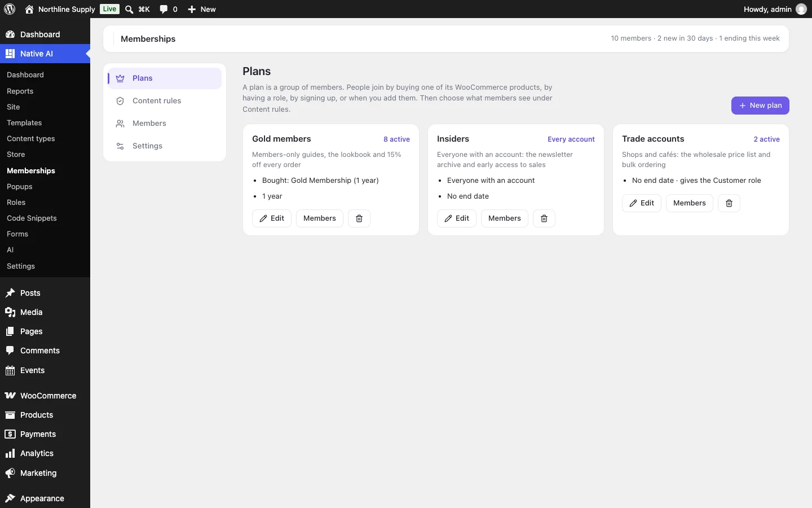View Members of Trade accounts plan
This screenshot has width=812, height=508.
point(690,203)
